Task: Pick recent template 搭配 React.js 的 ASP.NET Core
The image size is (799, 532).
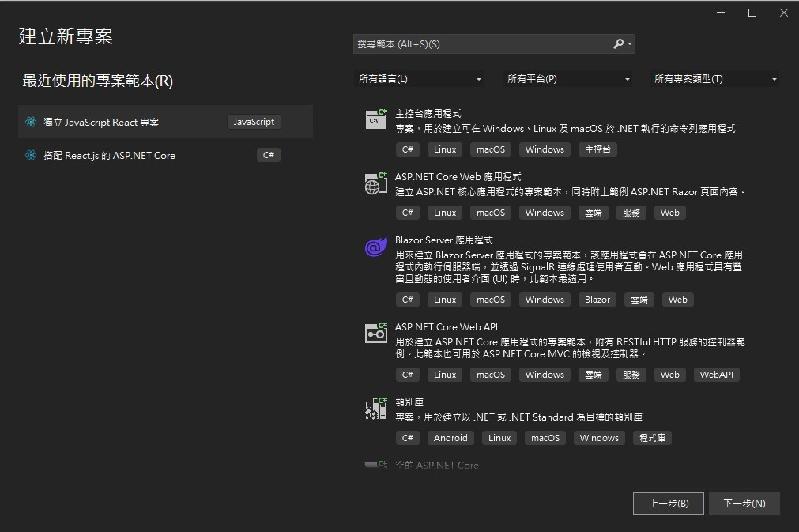Action: click(x=166, y=155)
